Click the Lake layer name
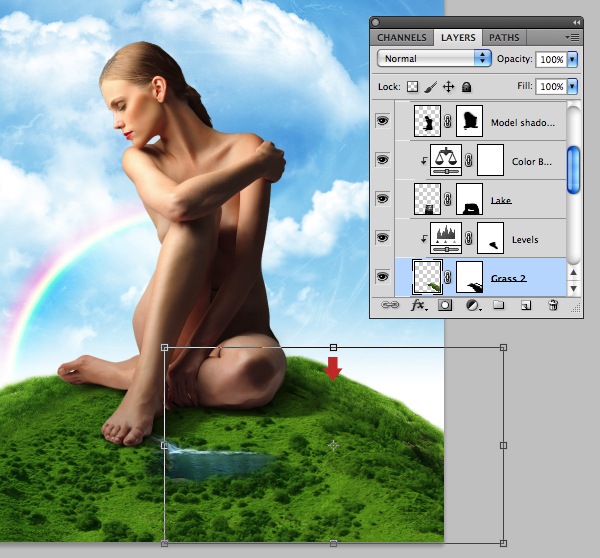This screenshot has height=558, width=600. (x=501, y=200)
